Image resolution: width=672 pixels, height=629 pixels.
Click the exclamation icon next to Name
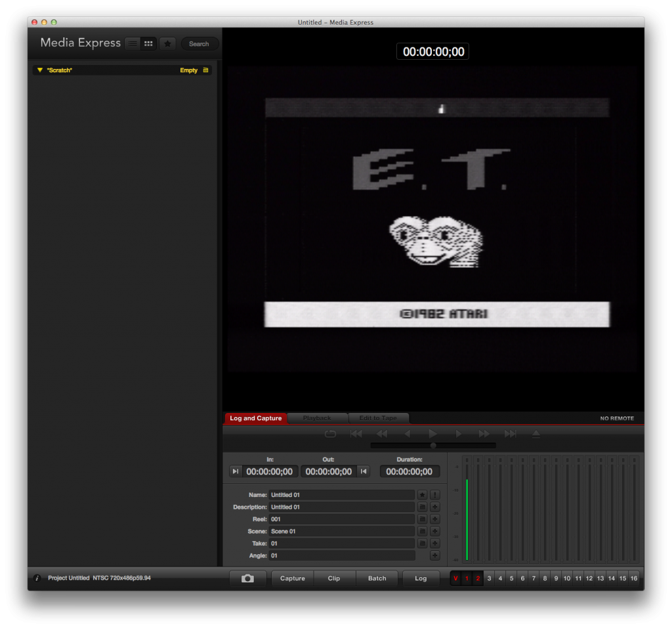click(435, 495)
